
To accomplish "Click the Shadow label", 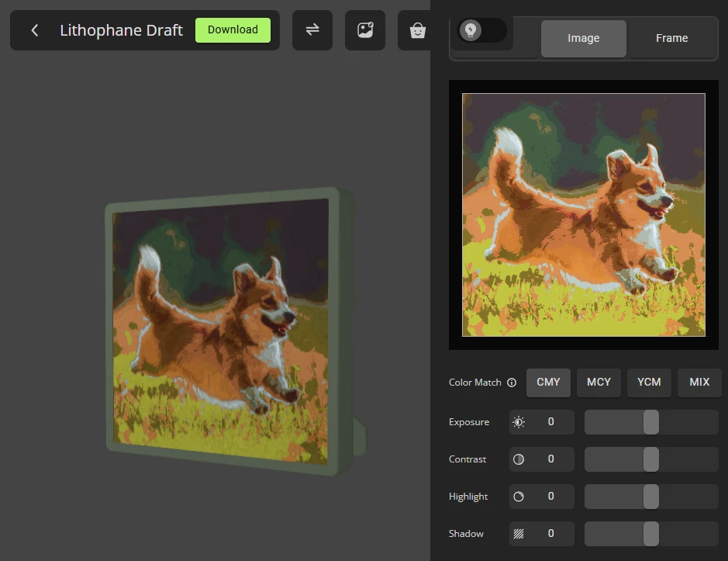I will [x=466, y=534].
